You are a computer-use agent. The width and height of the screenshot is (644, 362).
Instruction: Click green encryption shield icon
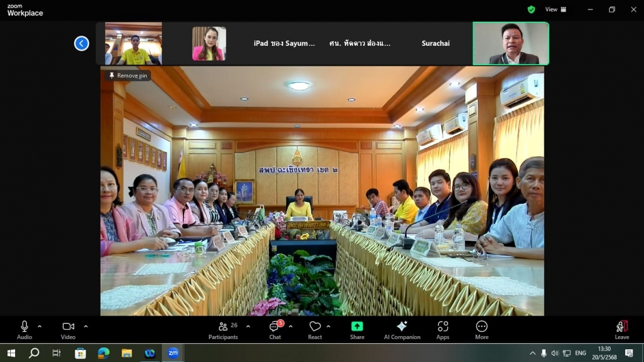click(x=531, y=10)
